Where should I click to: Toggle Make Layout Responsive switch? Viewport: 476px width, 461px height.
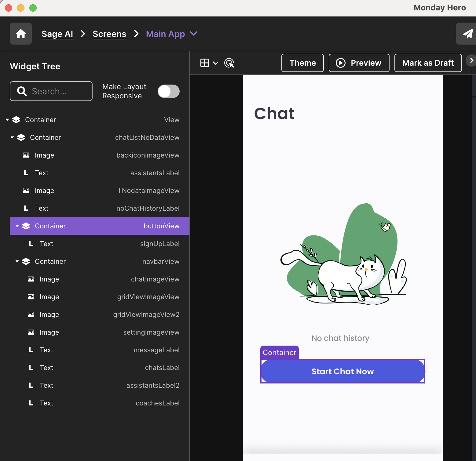pyautogui.click(x=169, y=91)
